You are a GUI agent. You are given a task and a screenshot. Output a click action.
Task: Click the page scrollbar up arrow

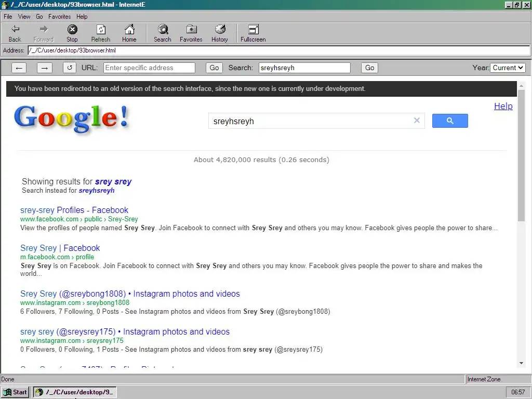point(521,86)
